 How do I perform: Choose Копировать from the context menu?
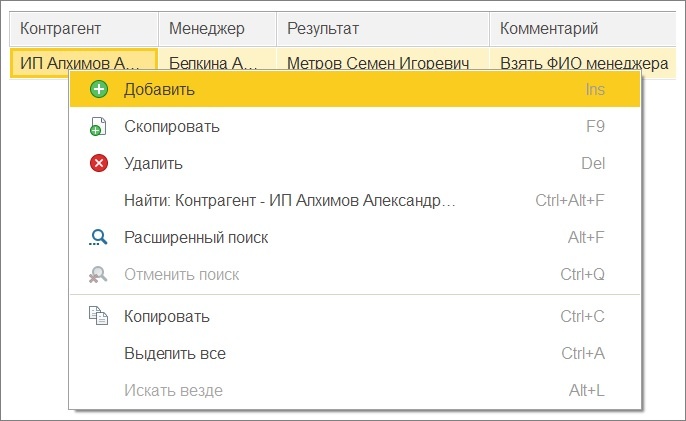(x=355, y=316)
